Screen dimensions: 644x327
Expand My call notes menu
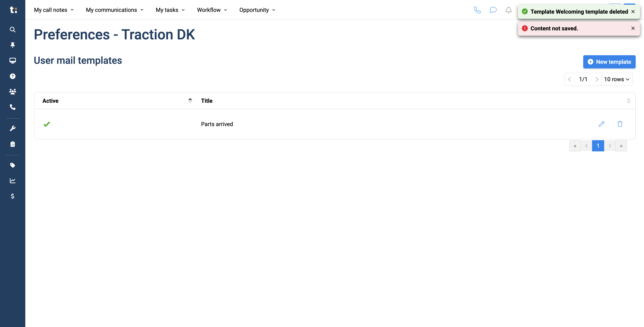tap(54, 10)
